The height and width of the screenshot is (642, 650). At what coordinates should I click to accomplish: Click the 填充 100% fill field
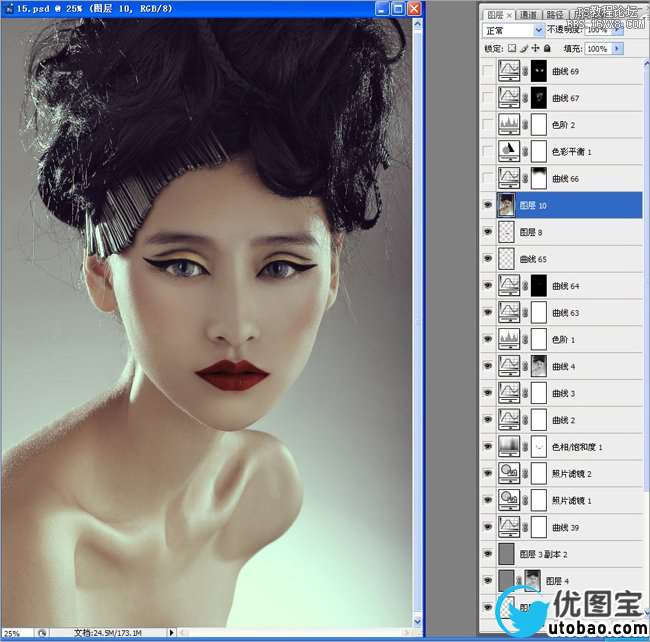pyautogui.click(x=597, y=48)
